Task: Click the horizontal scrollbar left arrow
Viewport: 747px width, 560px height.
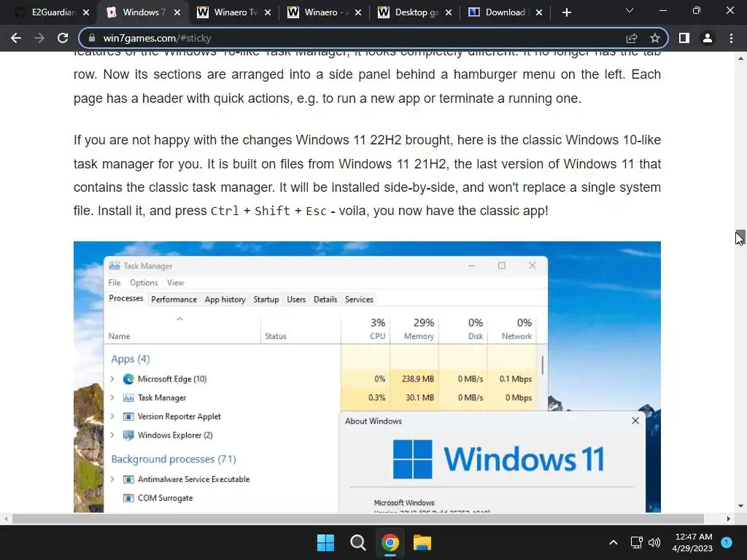Action: pyautogui.click(x=6, y=518)
